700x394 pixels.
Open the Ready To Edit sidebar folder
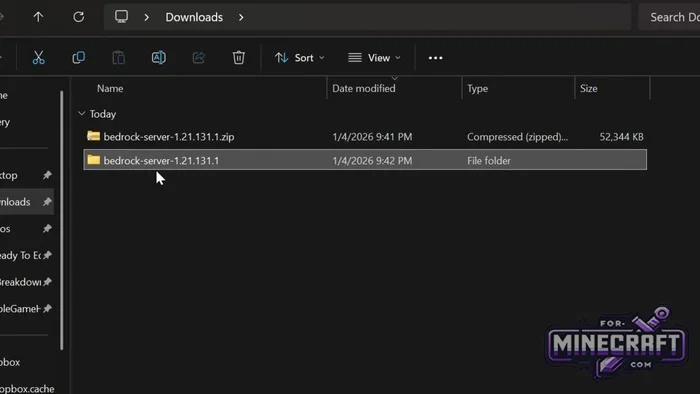click(20, 255)
